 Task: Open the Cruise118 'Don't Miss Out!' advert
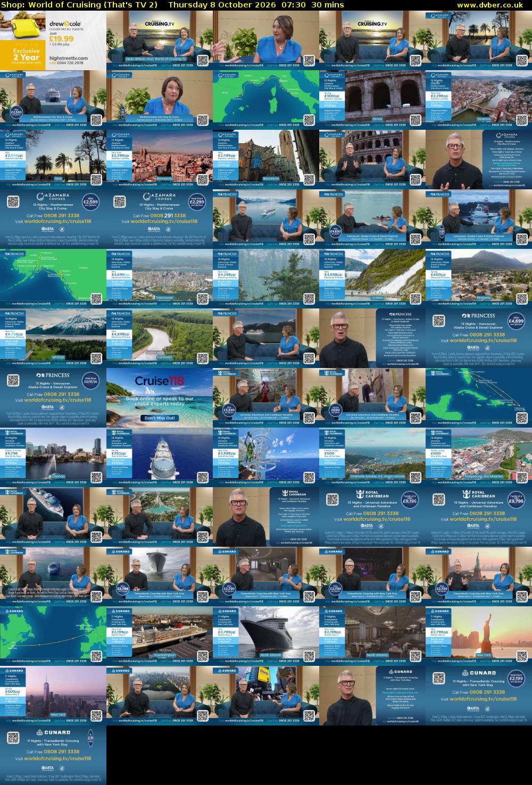click(160, 398)
